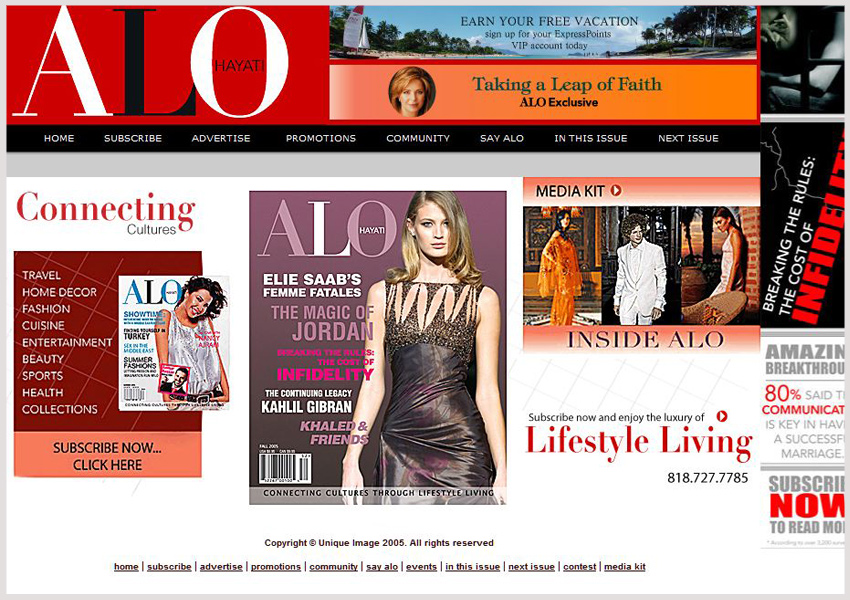Open the 'advertise' footer link
Viewport: 850px width, 600px height.
[x=221, y=566]
